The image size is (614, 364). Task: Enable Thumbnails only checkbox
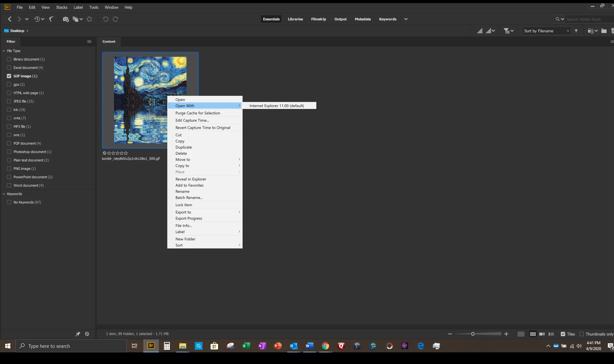pos(582,334)
